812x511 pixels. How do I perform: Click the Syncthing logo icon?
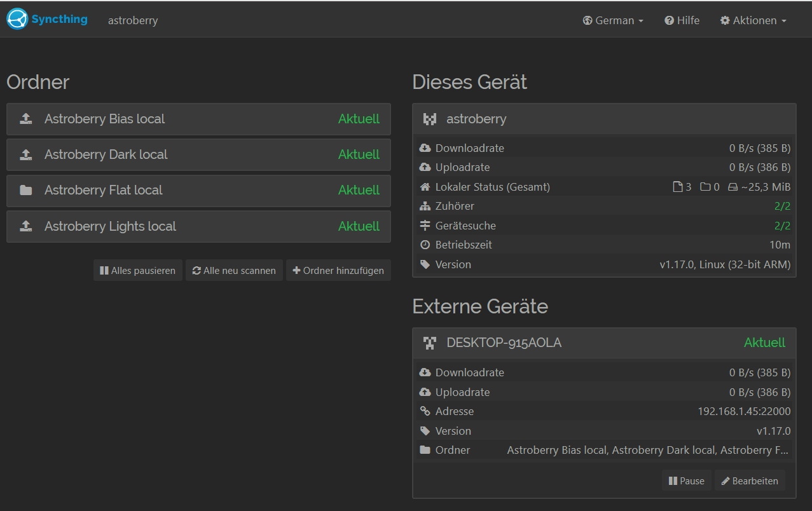click(18, 19)
